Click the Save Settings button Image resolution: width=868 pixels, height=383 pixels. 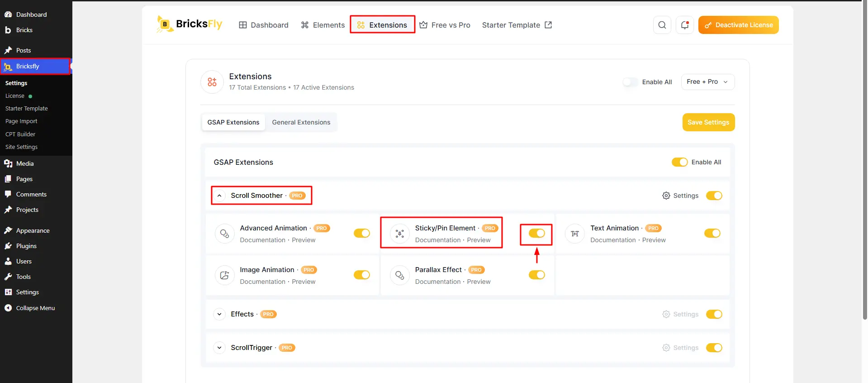[x=708, y=122]
